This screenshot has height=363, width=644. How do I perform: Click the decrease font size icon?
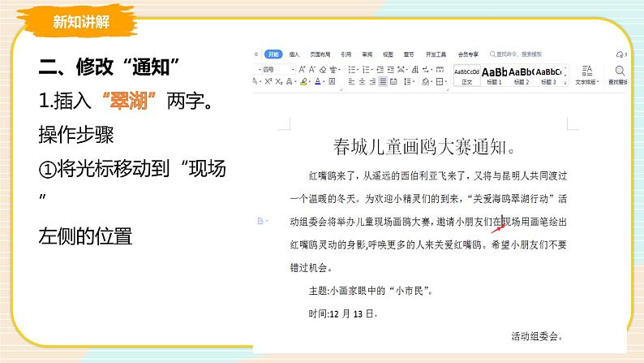[x=312, y=70]
